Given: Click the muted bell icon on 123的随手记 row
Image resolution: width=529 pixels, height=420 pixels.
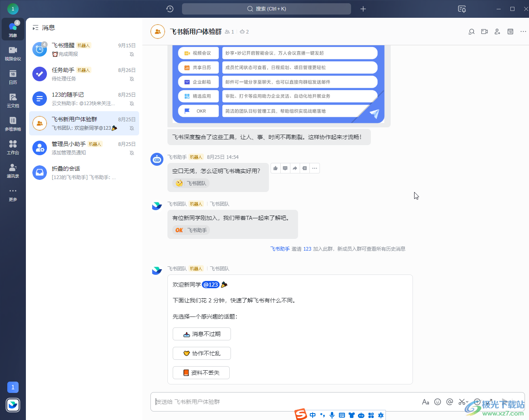Looking at the screenshot, I should (132, 103).
